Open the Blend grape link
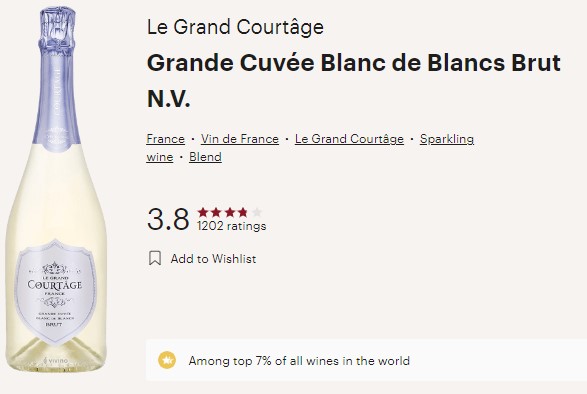Screen dimensions: 587x394 tap(205, 157)
